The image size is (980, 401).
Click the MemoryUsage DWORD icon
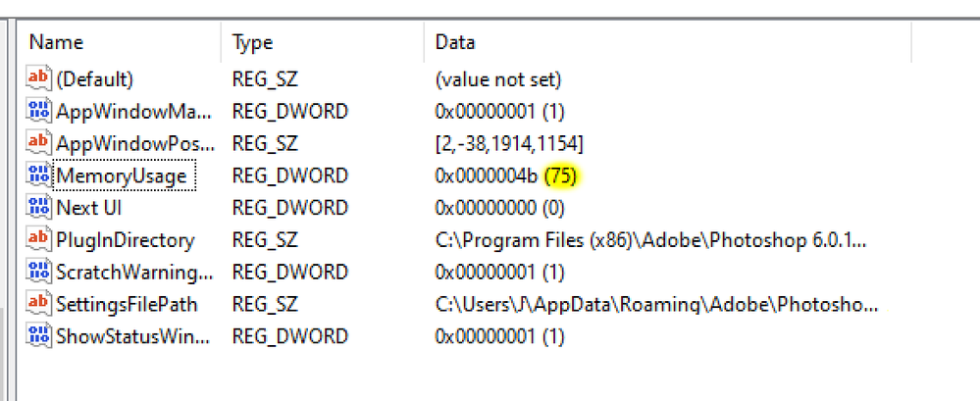(39, 175)
